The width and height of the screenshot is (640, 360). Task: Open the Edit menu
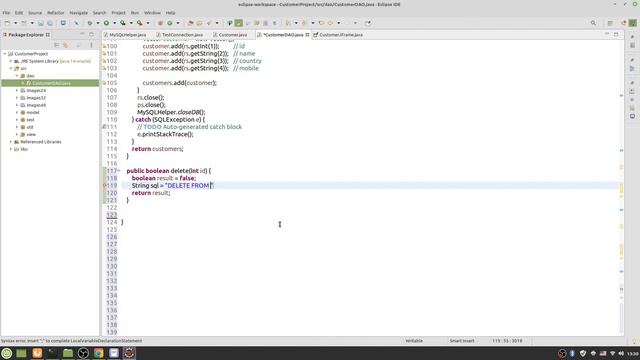click(x=19, y=13)
